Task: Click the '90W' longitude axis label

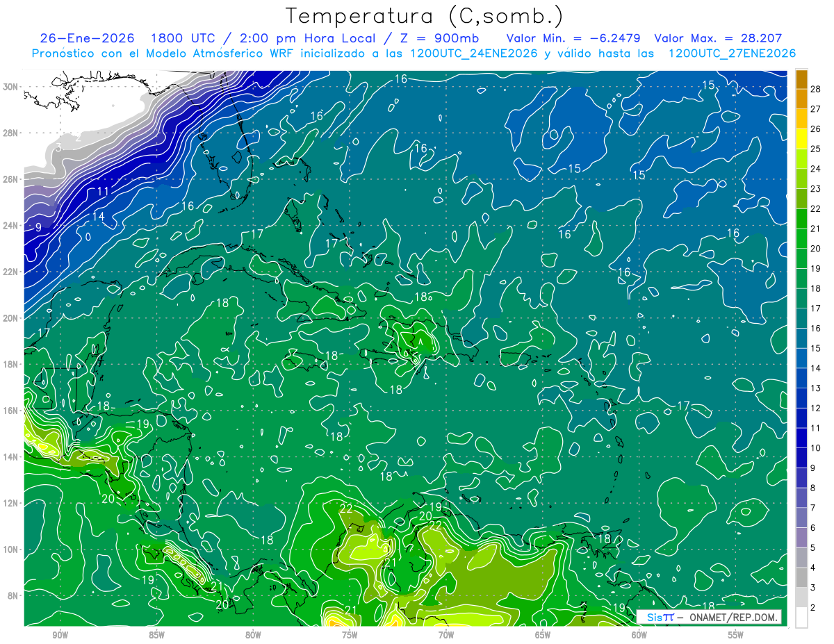Action: (60, 636)
